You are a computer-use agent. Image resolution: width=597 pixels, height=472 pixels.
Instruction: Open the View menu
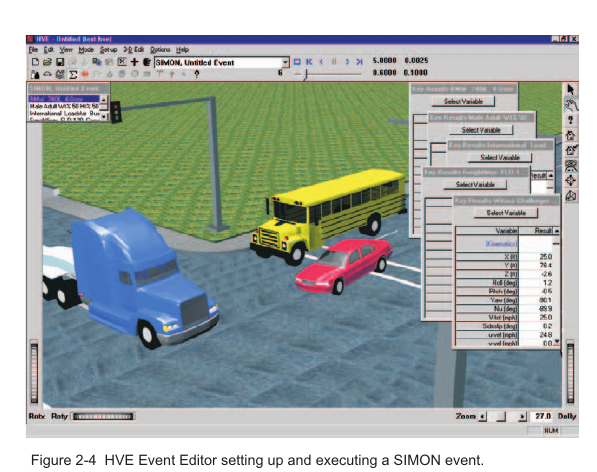tap(66, 50)
